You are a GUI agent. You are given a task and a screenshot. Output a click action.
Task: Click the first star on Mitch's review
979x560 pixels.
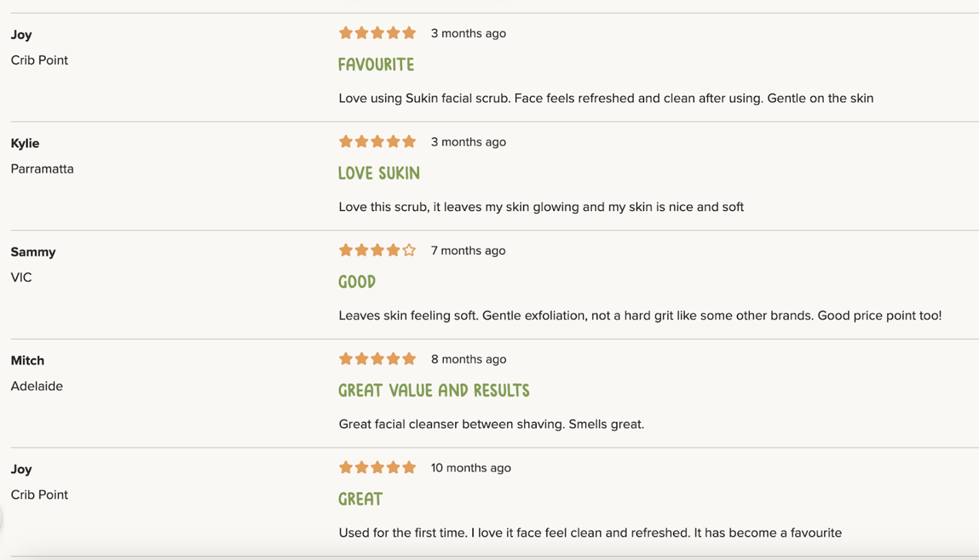(x=346, y=359)
